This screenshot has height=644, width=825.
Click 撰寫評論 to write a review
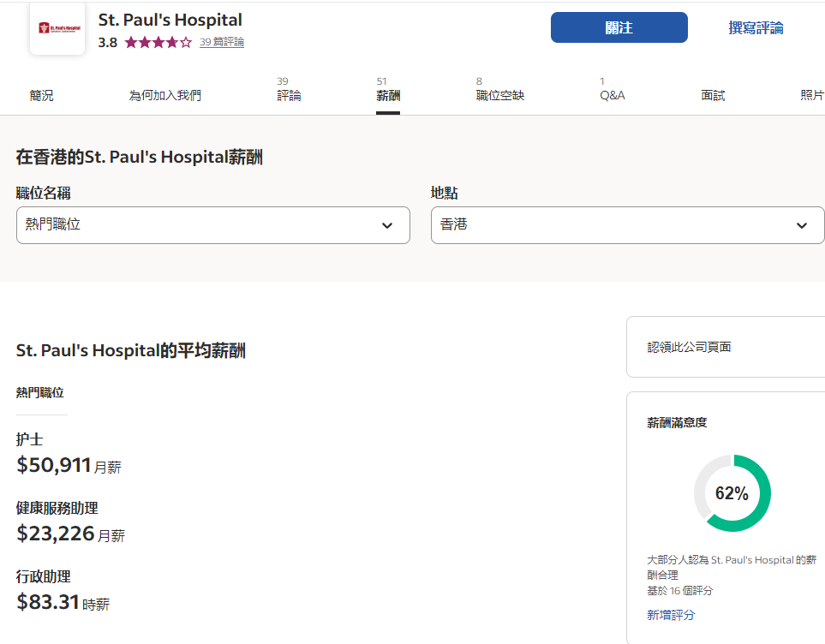(x=756, y=28)
